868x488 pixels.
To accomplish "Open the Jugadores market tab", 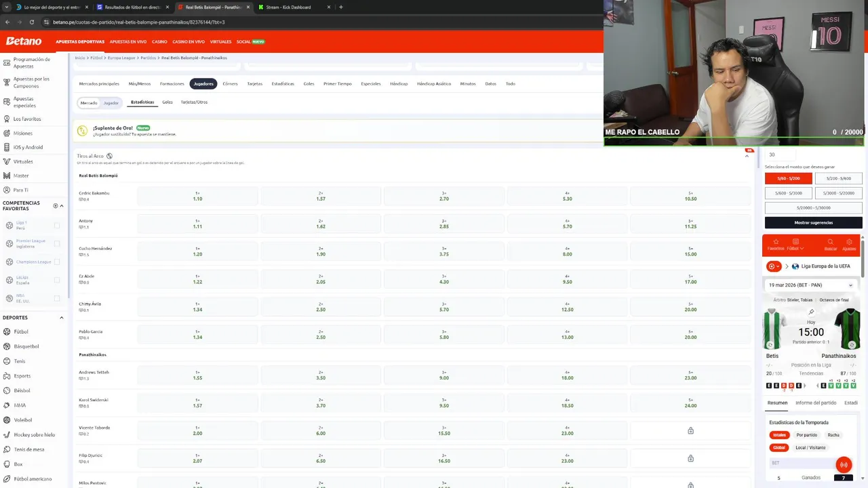I will point(203,83).
